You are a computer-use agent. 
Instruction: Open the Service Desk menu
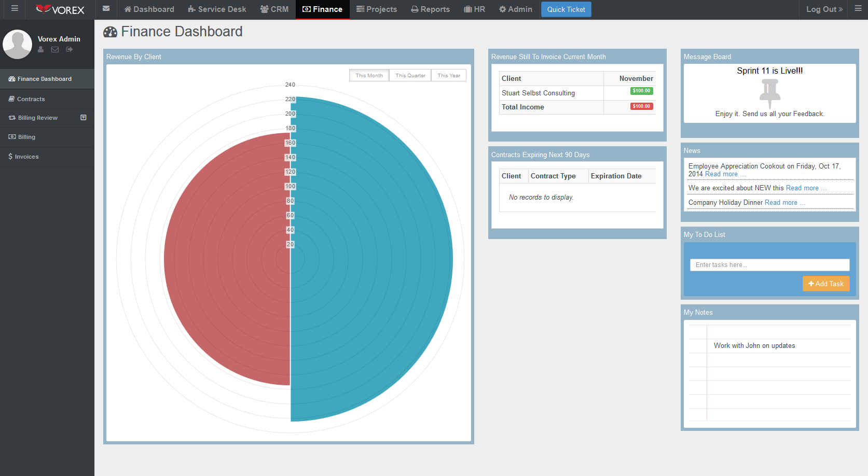(x=217, y=9)
